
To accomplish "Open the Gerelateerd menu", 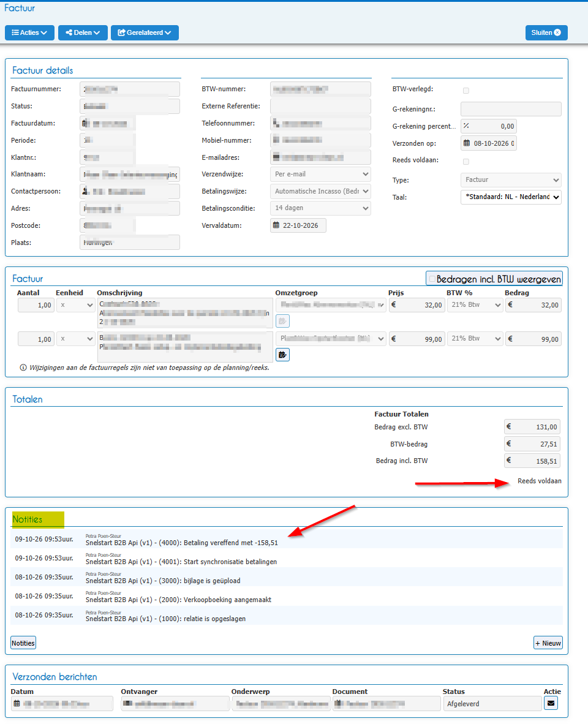I will pyautogui.click(x=145, y=33).
